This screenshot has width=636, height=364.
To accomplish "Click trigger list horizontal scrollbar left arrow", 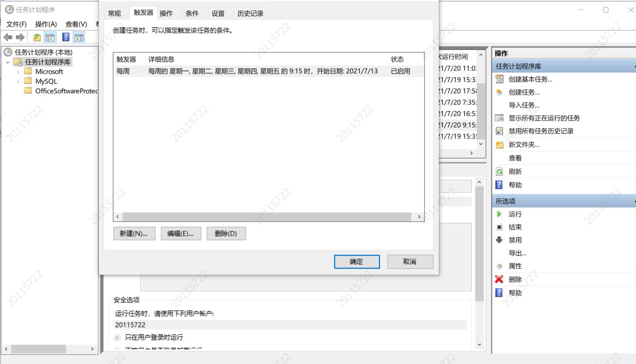I will [118, 217].
